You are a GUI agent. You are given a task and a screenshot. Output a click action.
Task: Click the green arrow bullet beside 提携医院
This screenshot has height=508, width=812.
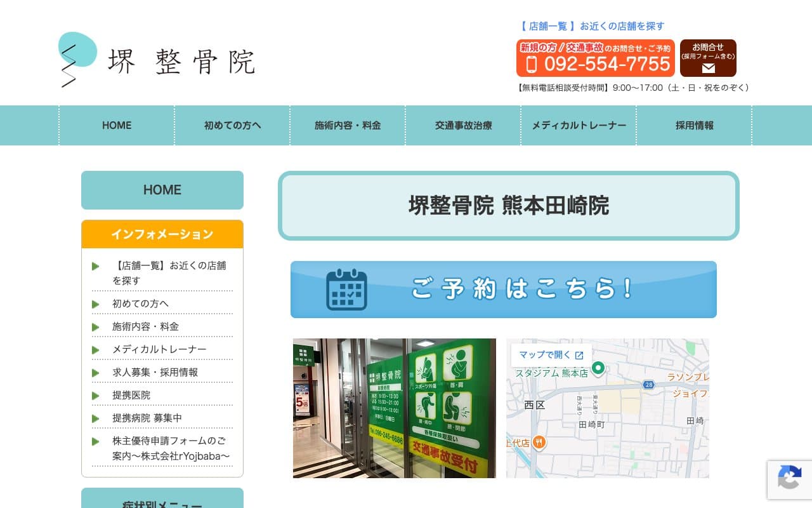tap(96, 395)
